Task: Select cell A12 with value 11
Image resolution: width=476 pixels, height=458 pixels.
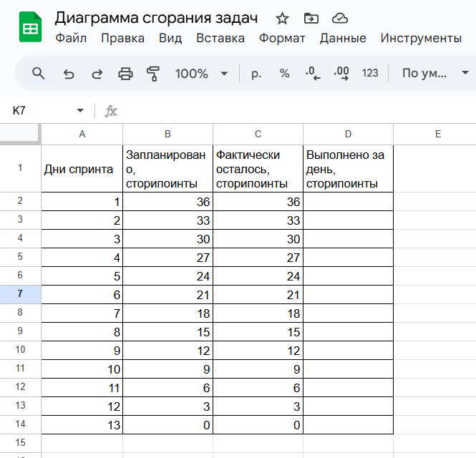Action: [82, 388]
